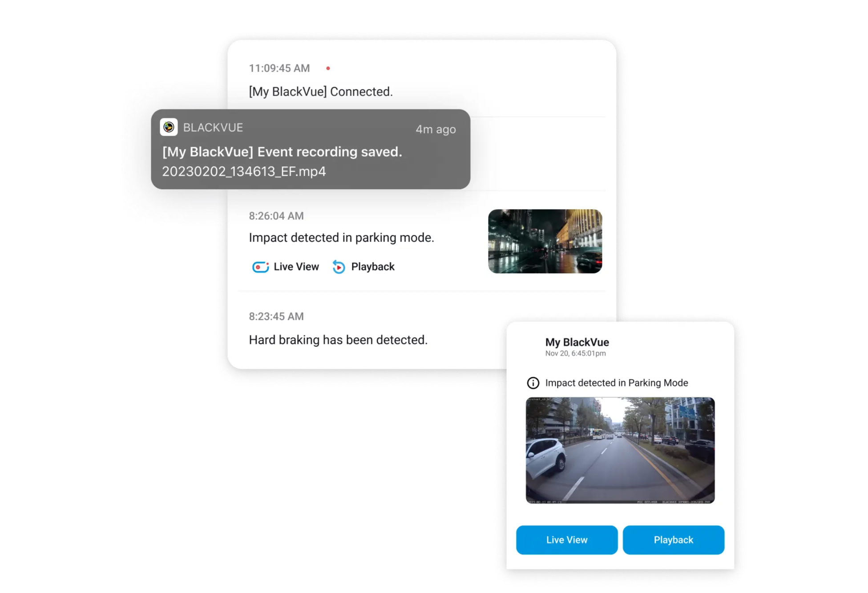Click the 'Nov 20, 6:45:01pm' date
The width and height of the screenshot is (868, 593).
pyautogui.click(x=576, y=353)
